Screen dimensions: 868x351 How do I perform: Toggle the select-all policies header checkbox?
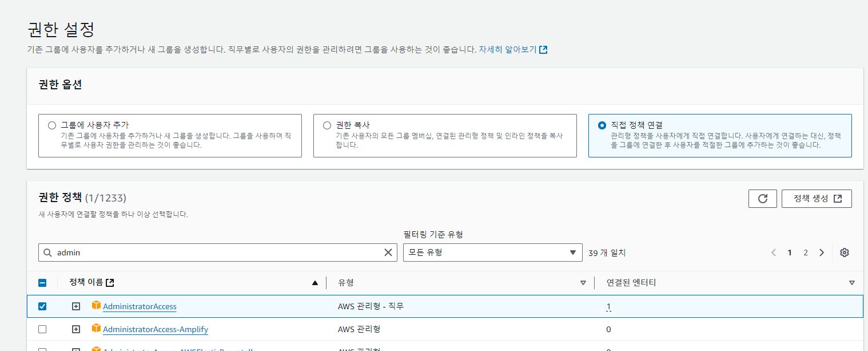click(x=42, y=283)
